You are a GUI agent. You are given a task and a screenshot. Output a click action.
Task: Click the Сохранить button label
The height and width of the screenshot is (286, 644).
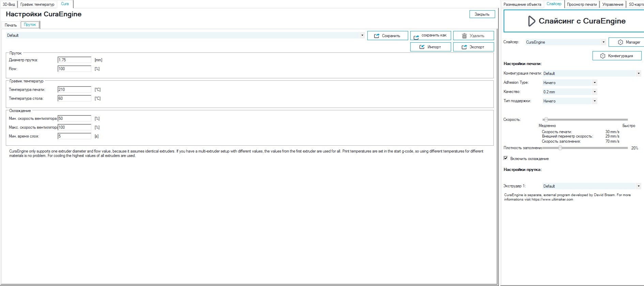pyautogui.click(x=391, y=36)
